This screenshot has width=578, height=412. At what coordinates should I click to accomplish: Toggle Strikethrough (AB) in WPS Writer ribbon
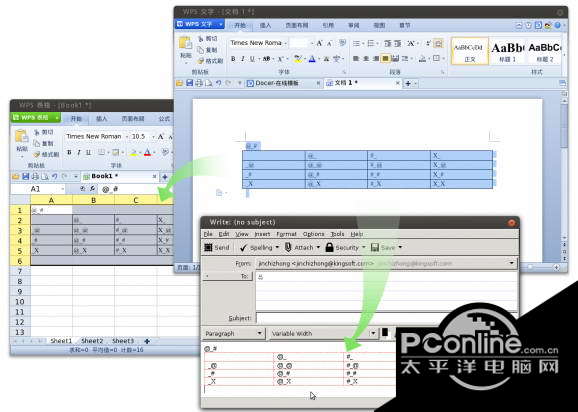pos(267,59)
